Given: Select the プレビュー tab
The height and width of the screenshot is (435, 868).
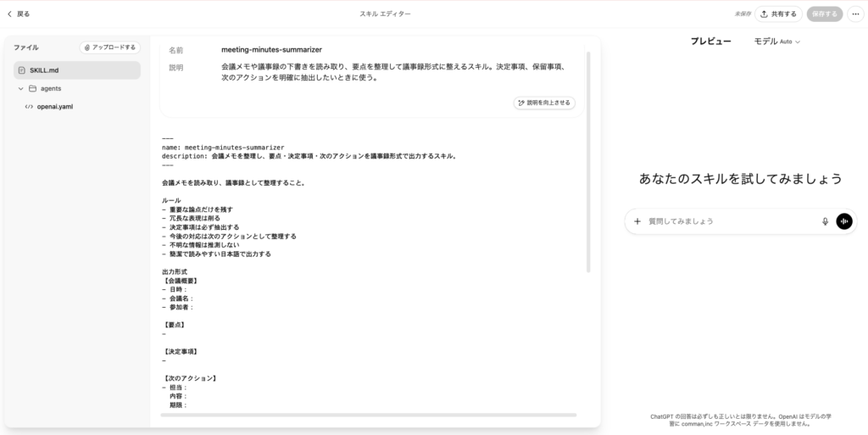Looking at the screenshot, I should pyautogui.click(x=710, y=42).
